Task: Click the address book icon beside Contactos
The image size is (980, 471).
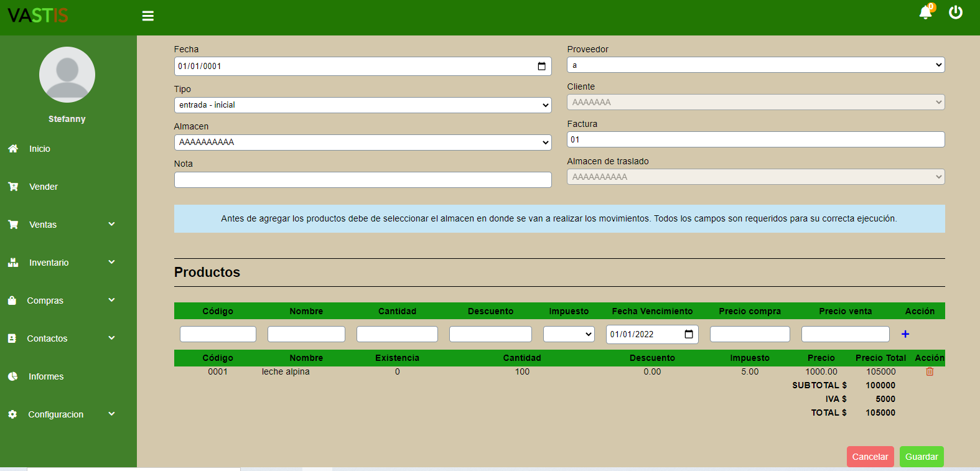Action: tap(12, 338)
